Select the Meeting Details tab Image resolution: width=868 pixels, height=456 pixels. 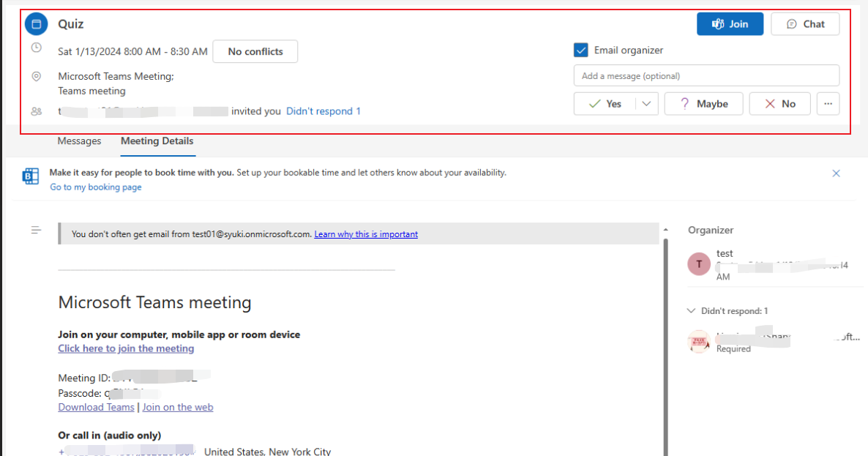pos(157,141)
